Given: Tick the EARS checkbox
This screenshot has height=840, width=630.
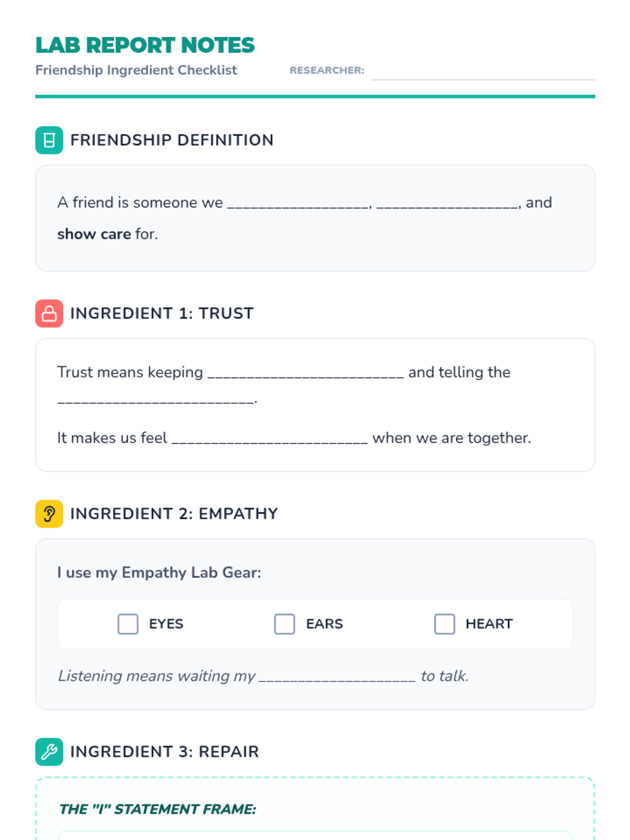Looking at the screenshot, I should coord(285,624).
